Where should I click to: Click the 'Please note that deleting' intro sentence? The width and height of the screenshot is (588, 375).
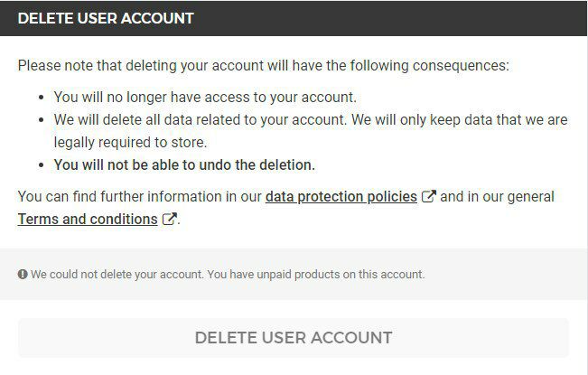coord(263,66)
